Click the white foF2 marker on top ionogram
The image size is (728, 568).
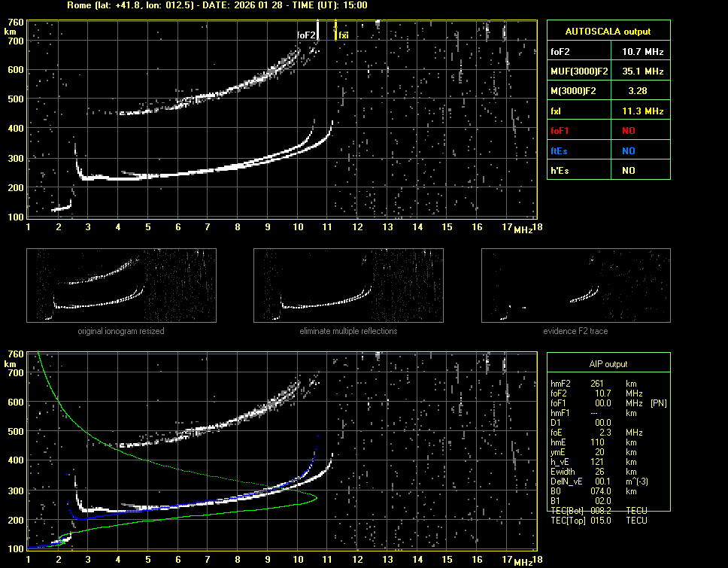pyautogui.click(x=318, y=30)
